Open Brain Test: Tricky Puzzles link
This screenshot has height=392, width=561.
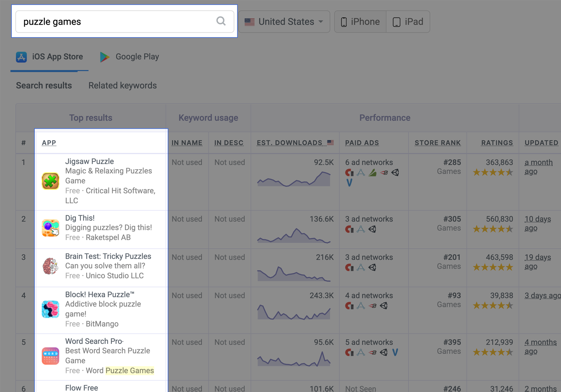(x=108, y=256)
